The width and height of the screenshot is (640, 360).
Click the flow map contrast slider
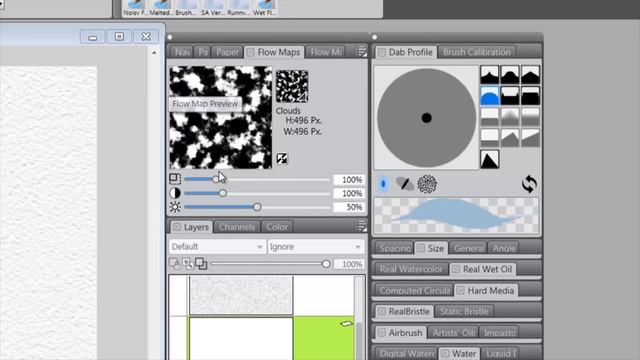(x=257, y=193)
